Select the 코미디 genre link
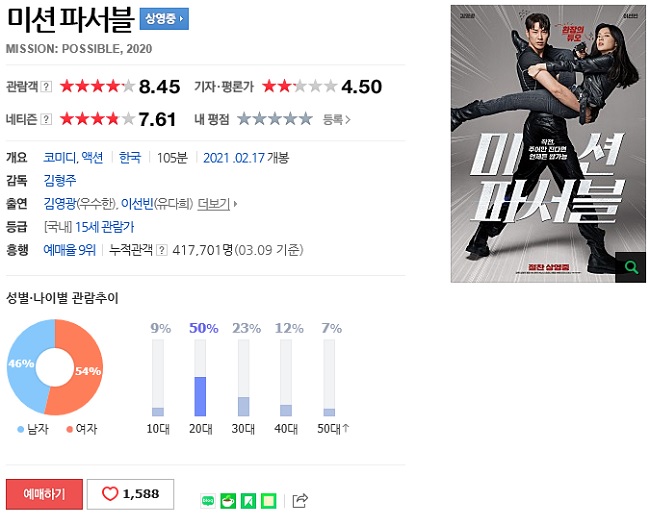 pos(60,158)
